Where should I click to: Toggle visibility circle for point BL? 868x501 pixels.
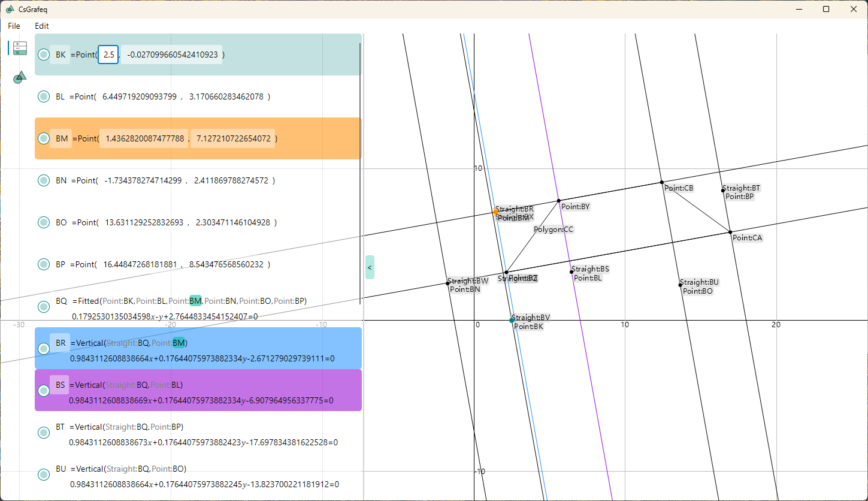(x=44, y=96)
